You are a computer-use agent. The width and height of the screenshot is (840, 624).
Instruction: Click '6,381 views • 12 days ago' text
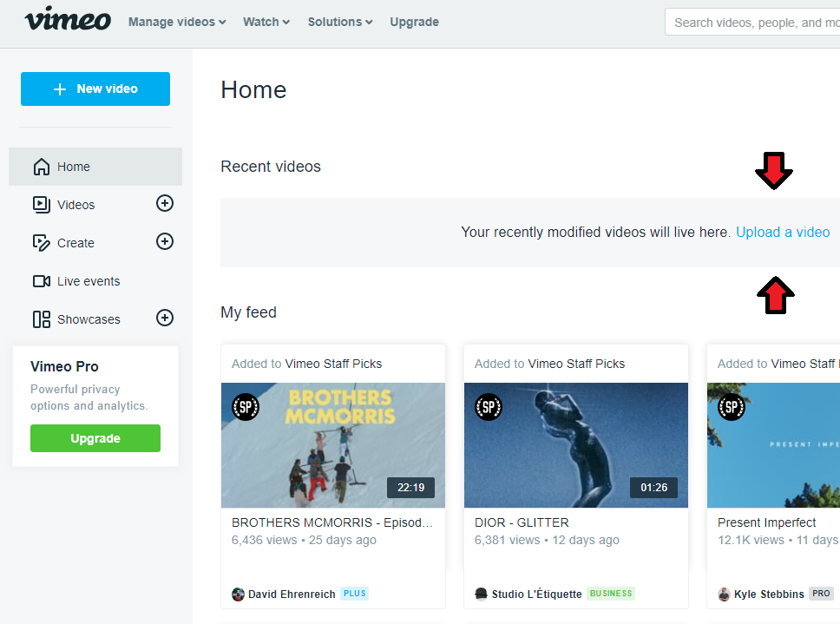click(x=547, y=540)
